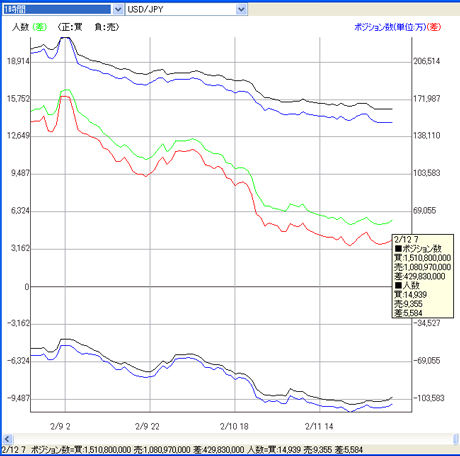Click the right axis value 69,055
This screenshot has width=460, height=456.
(x=425, y=211)
